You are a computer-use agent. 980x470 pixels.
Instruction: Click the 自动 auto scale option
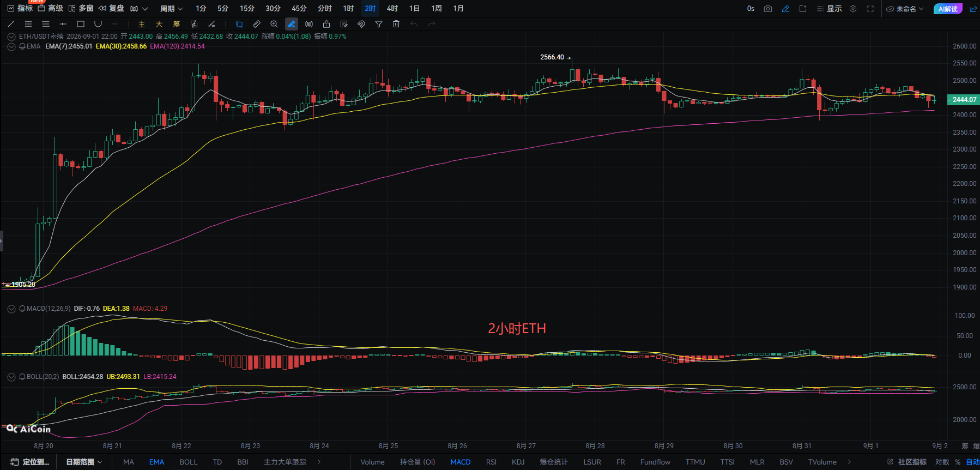pyautogui.click(x=972, y=462)
